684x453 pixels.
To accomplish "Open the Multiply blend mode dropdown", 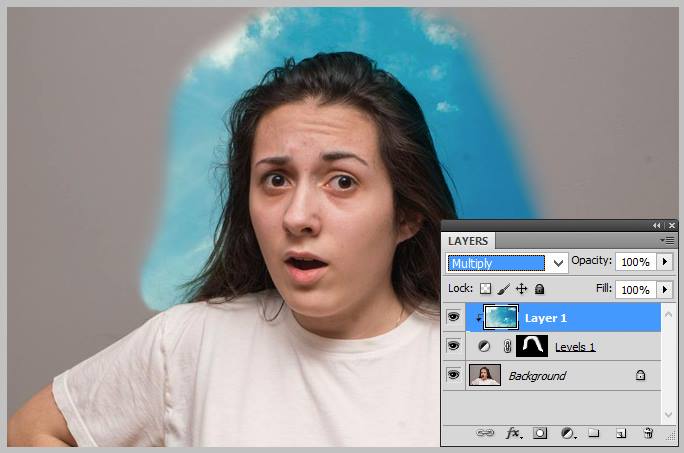I will click(507, 263).
